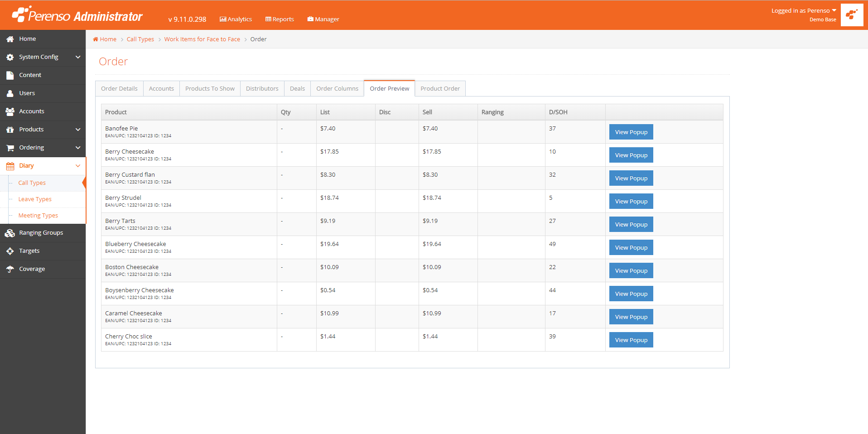View popup for Blueberry Cheesecake
The height and width of the screenshot is (434, 868).
631,247
